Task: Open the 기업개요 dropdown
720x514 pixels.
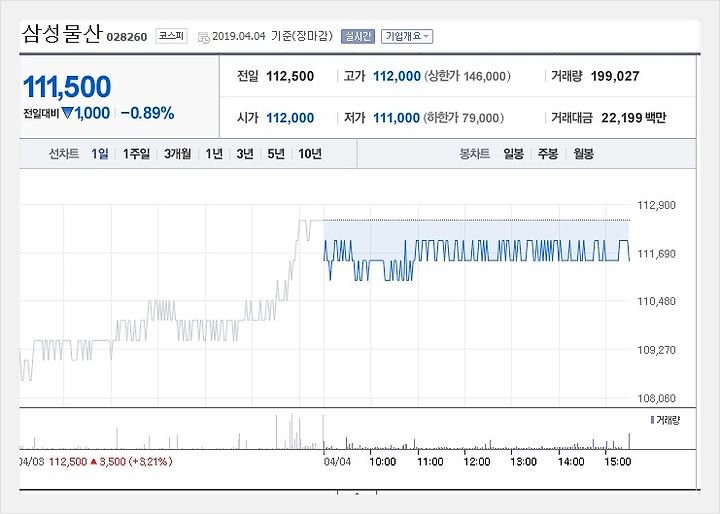Action: click(x=407, y=36)
